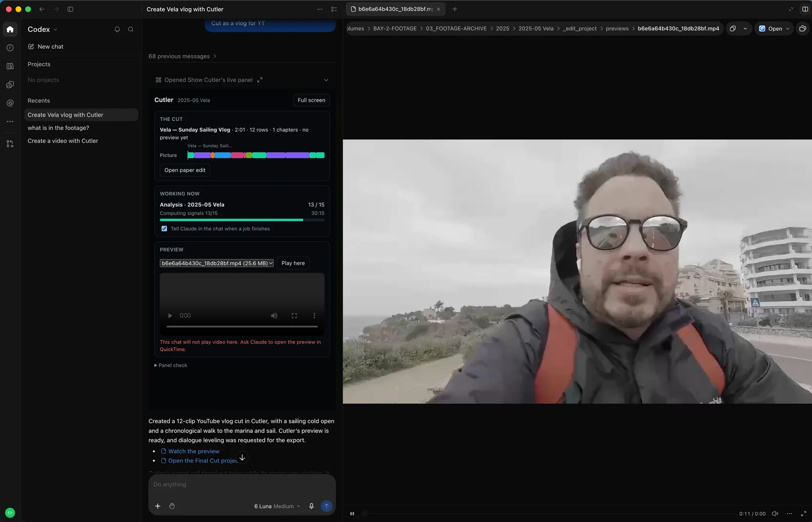Select the b6e6a64b430c_18db28bf.mp4 tab

396,9
